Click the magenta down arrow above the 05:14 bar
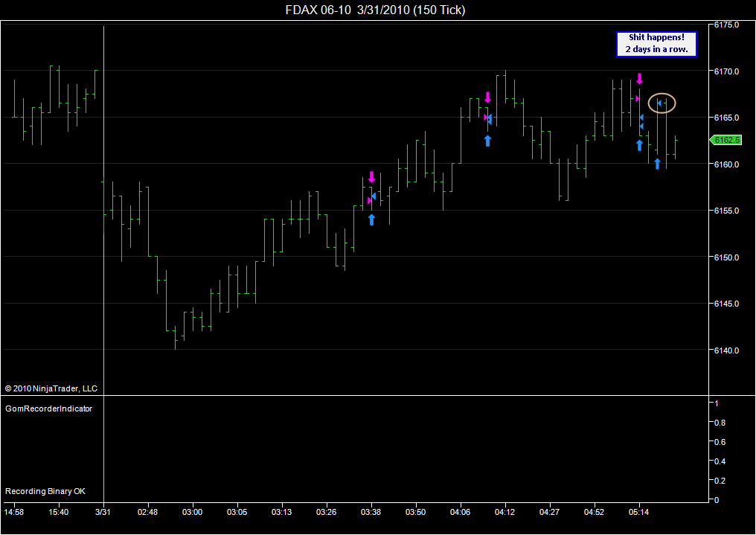Image resolution: width=756 pixels, height=535 pixels. [639, 79]
